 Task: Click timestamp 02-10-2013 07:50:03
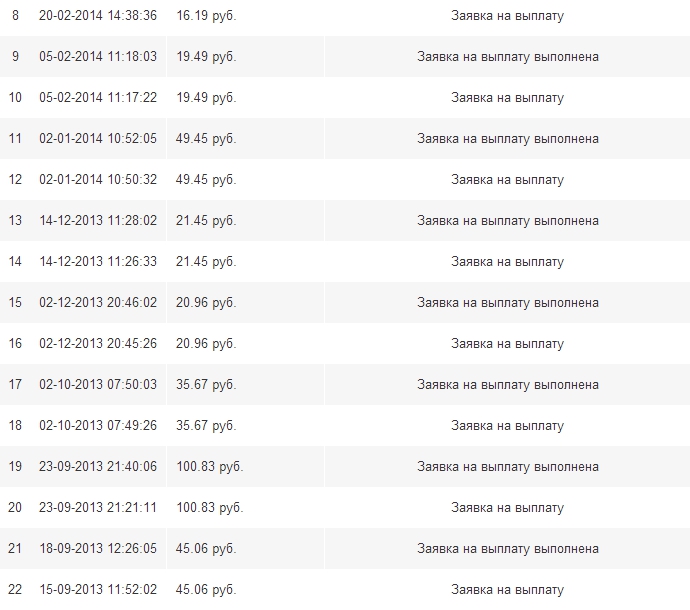[97, 385]
